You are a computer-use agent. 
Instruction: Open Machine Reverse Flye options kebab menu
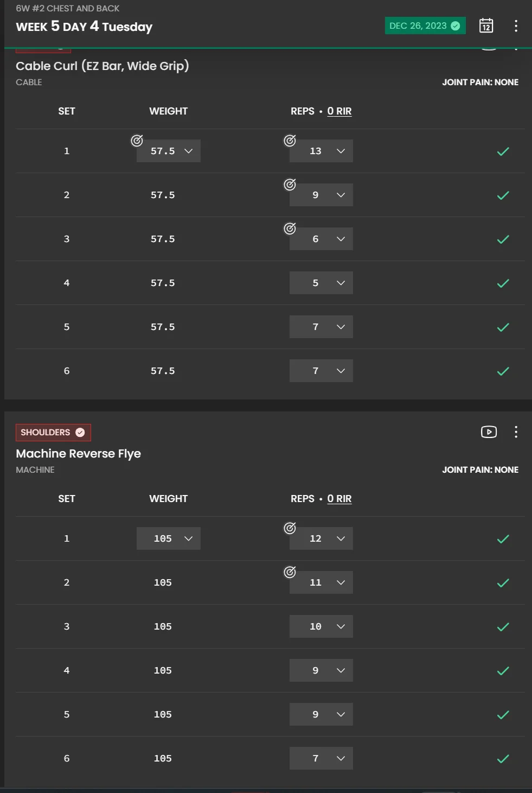pos(516,432)
